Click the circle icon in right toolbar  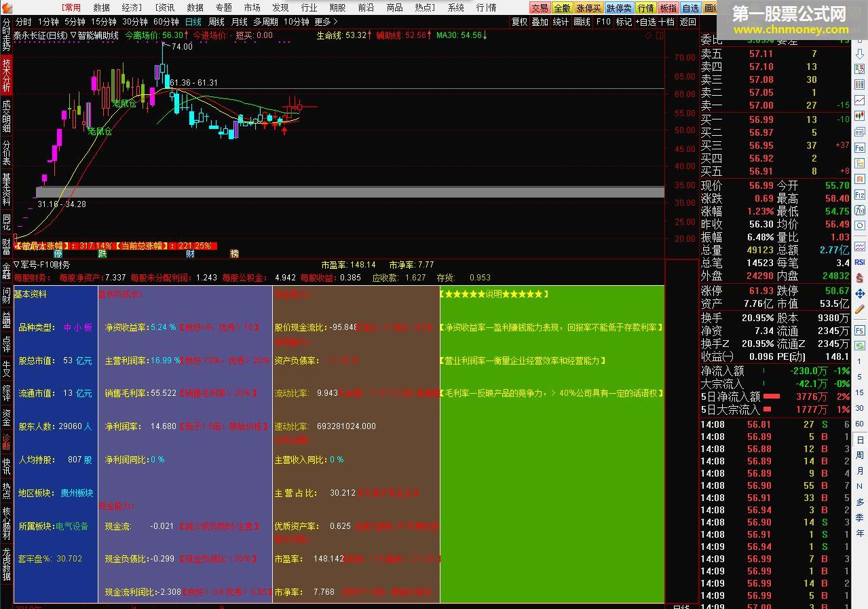[x=860, y=225]
